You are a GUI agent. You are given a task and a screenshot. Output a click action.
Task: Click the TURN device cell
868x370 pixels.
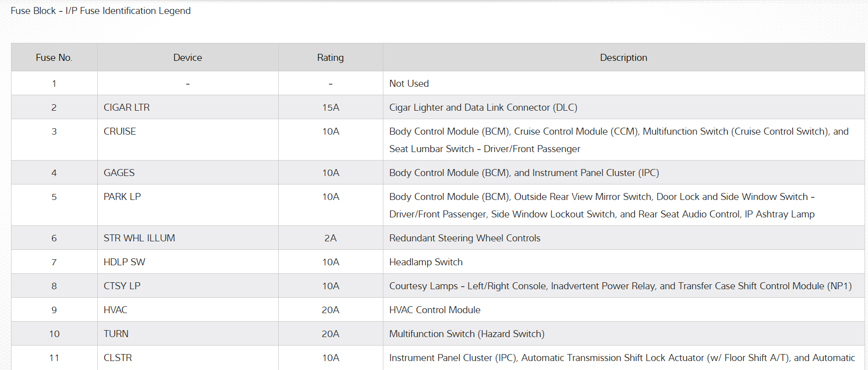pyautogui.click(x=116, y=334)
